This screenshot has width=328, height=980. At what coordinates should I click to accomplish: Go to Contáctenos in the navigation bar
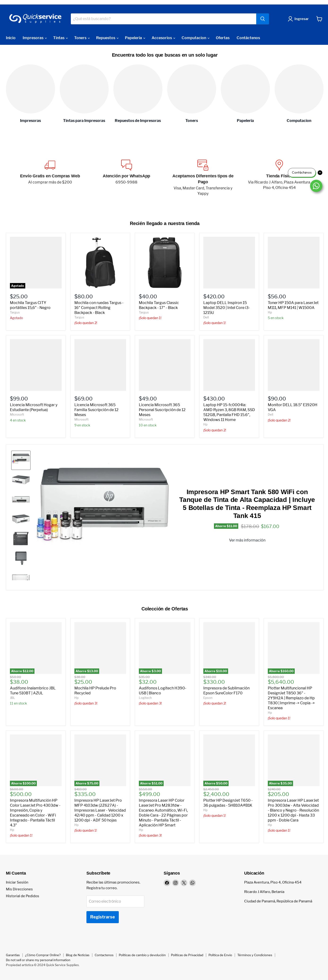[248, 38]
